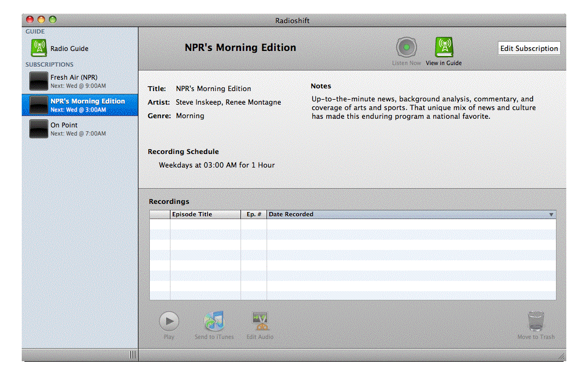Screen dimensions: 588x391
Task: Open the Edit Audio tool
Action: (260, 322)
